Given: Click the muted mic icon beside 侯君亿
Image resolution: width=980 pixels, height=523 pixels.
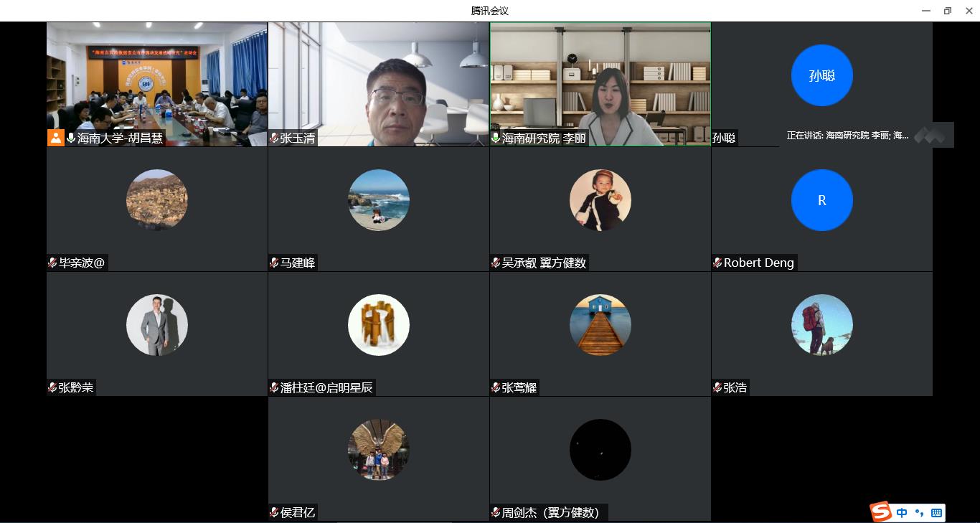Looking at the screenshot, I should (x=274, y=512).
